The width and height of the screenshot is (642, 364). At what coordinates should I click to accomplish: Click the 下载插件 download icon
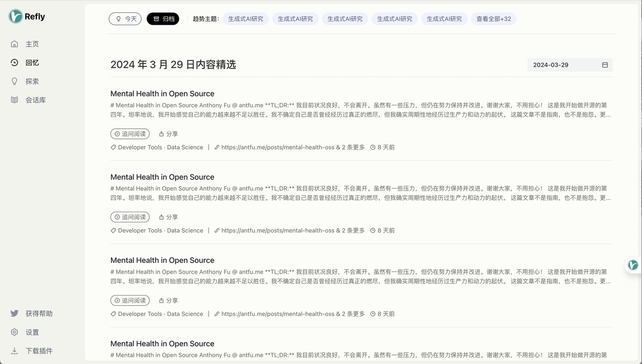[14, 351]
